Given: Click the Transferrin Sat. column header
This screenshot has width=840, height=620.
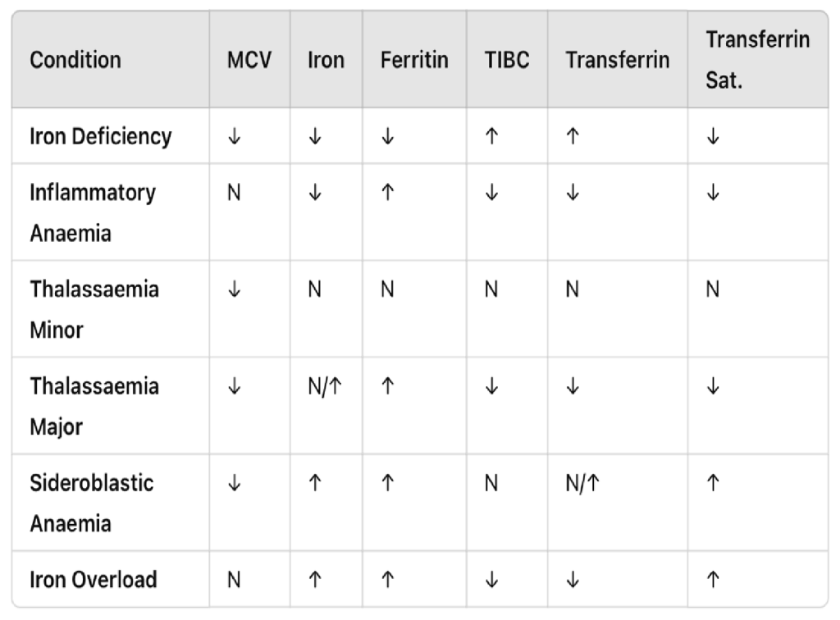Looking at the screenshot, I should 757,60.
